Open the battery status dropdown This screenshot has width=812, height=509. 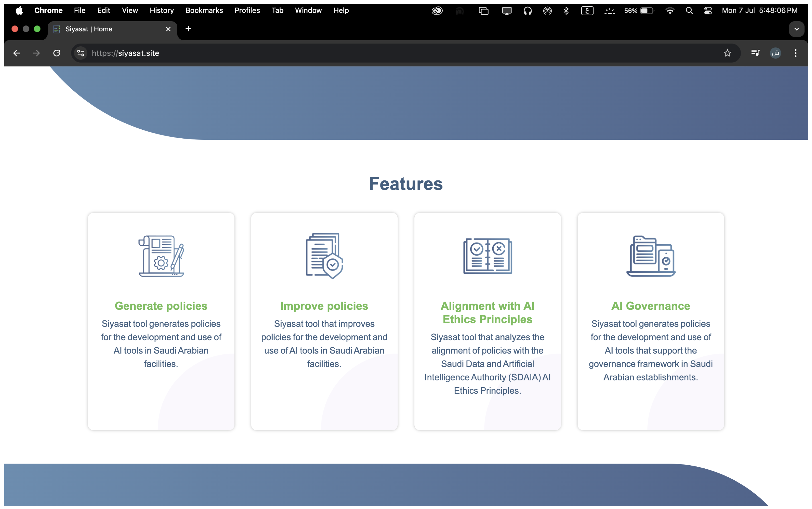[639, 10]
